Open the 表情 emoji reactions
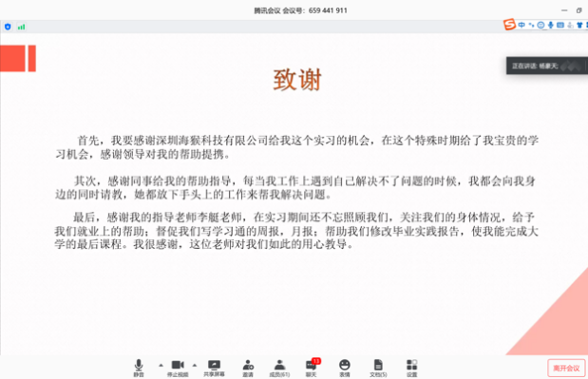Viewport: 588px width, 379px height. (x=345, y=368)
